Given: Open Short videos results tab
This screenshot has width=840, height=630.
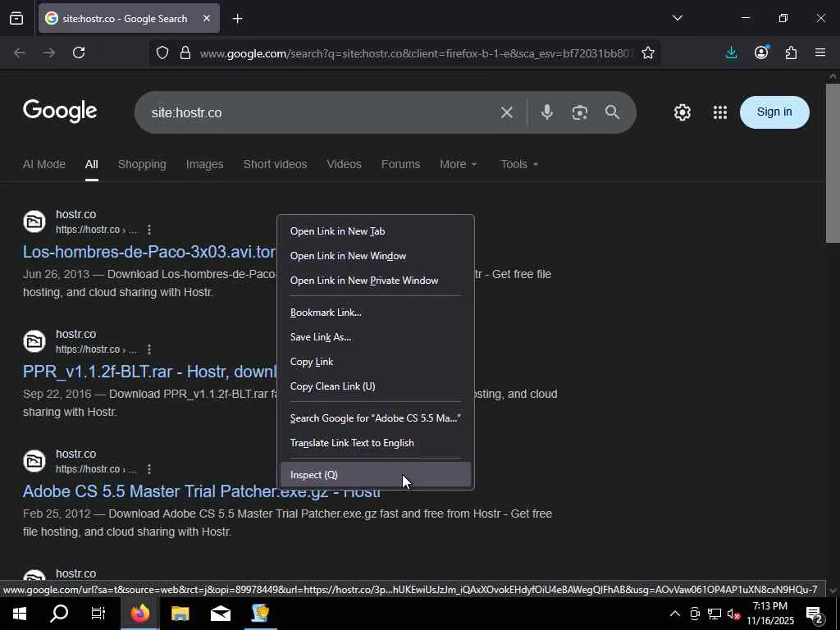Looking at the screenshot, I should click(275, 164).
